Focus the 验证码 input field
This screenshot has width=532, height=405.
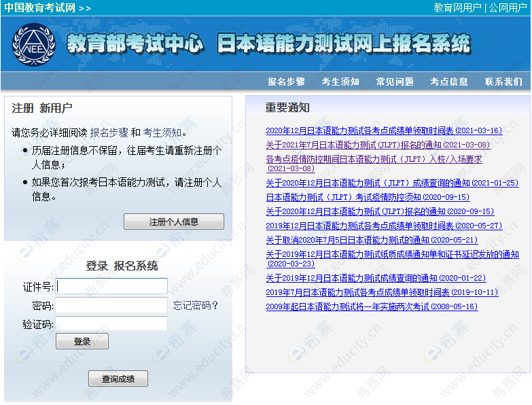coord(111,323)
